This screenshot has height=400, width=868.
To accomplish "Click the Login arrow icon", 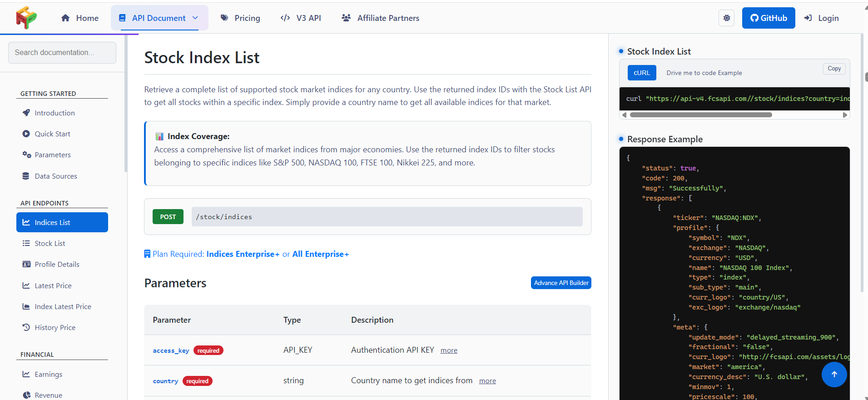I will tap(808, 18).
